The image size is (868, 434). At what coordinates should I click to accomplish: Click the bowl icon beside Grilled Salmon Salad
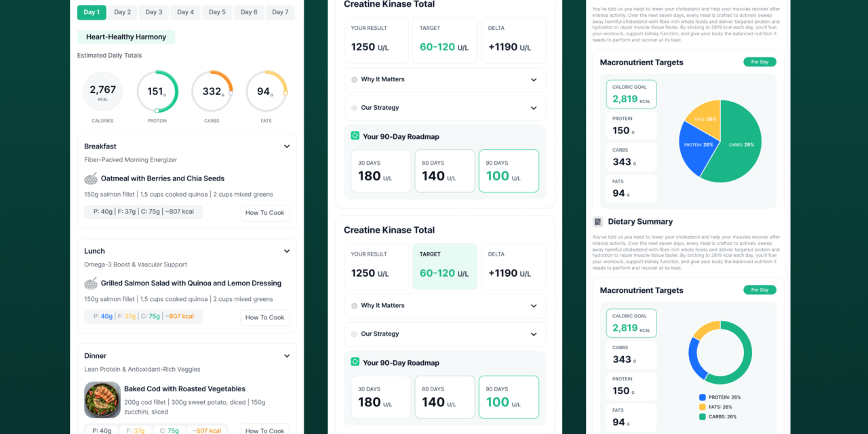(x=91, y=283)
